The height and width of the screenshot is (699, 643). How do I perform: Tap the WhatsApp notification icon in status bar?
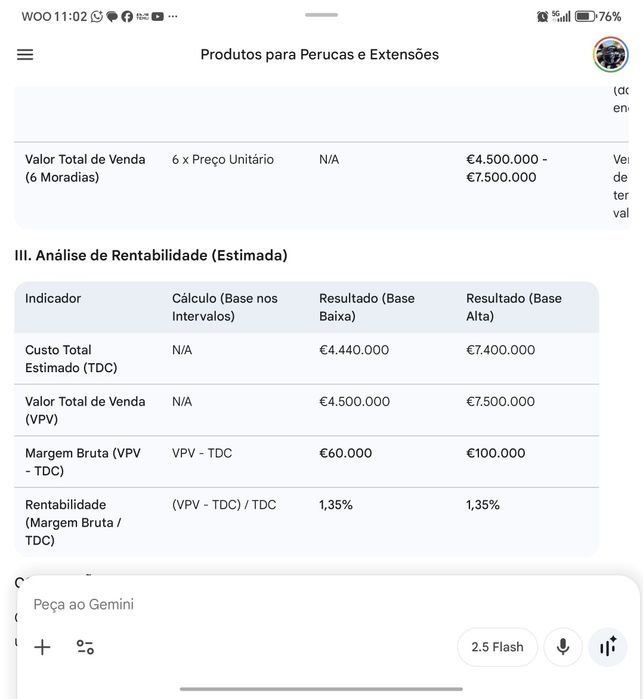(97, 17)
